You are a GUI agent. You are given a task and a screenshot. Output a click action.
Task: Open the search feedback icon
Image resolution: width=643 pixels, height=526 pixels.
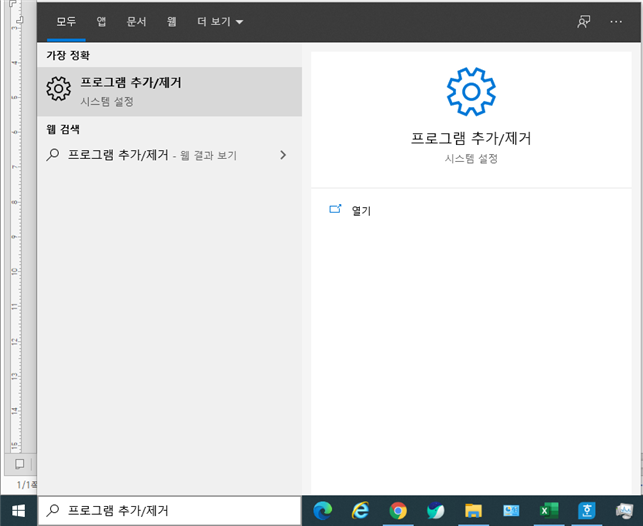[x=584, y=22]
